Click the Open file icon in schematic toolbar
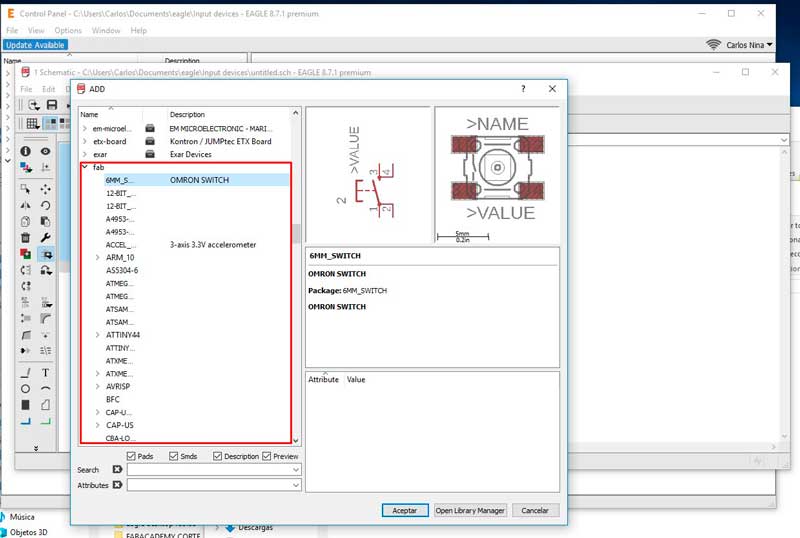This screenshot has height=538, width=800. point(34,105)
